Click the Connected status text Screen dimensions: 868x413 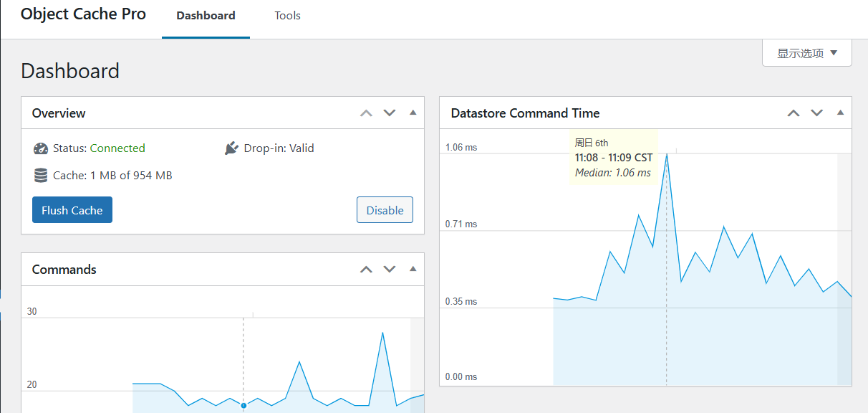coord(117,148)
